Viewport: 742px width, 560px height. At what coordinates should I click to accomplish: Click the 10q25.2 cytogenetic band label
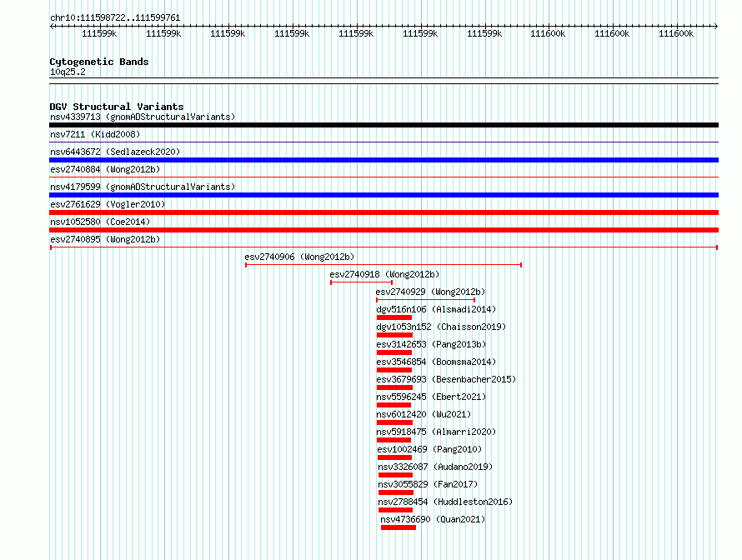[x=68, y=72]
